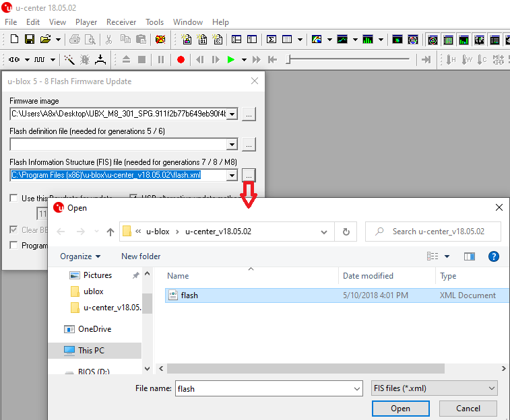Expand the Flash definition file dropdown
Image resolution: width=510 pixels, height=420 pixels.
[232, 144]
